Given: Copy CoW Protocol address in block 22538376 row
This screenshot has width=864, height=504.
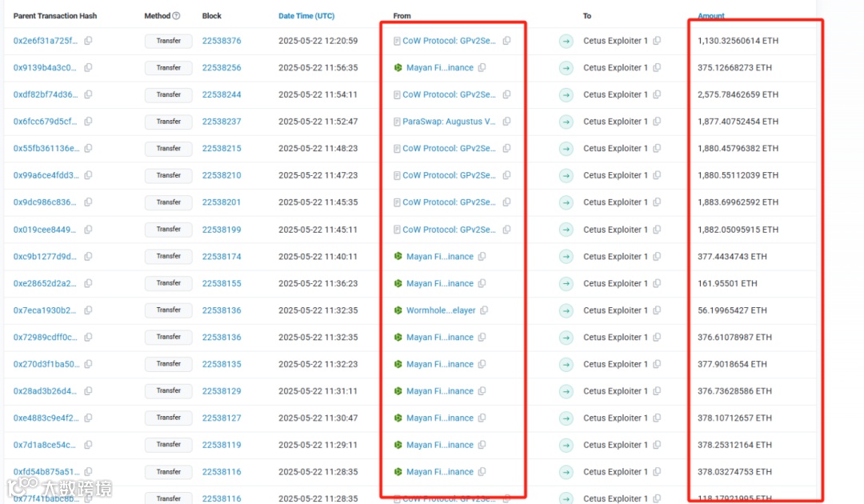Looking at the screenshot, I should point(507,41).
